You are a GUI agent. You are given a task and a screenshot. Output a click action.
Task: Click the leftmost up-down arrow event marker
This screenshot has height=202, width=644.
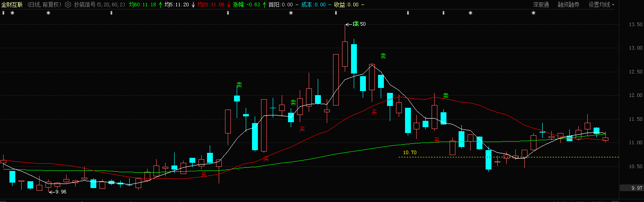pyautogui.click(x=3, y=13)
